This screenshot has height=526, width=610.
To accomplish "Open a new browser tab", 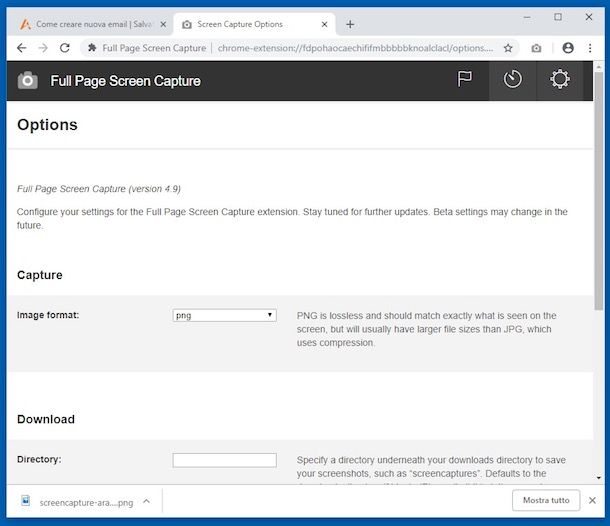I will tap(350, 24).
